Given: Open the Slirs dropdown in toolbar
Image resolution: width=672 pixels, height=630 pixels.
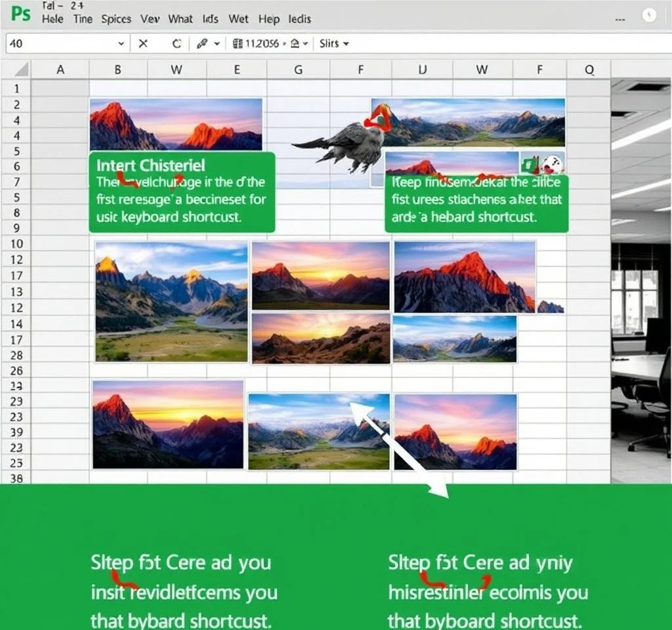Looking at the screenshot, I should point(334,44).
